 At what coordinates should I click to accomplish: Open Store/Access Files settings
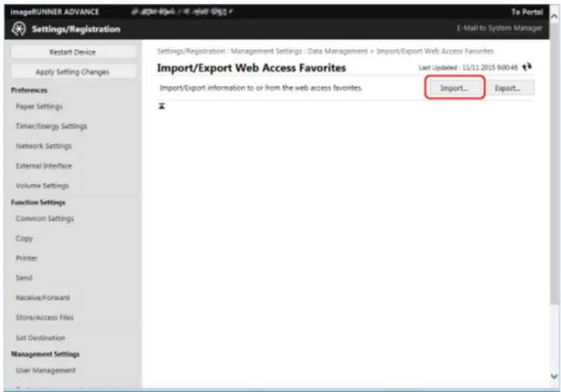[x=45, y=318]
